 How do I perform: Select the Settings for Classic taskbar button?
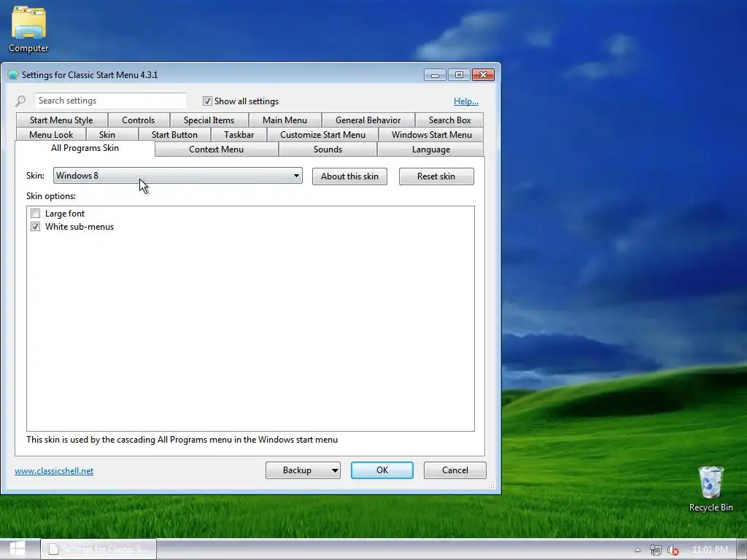click(98, 549)
